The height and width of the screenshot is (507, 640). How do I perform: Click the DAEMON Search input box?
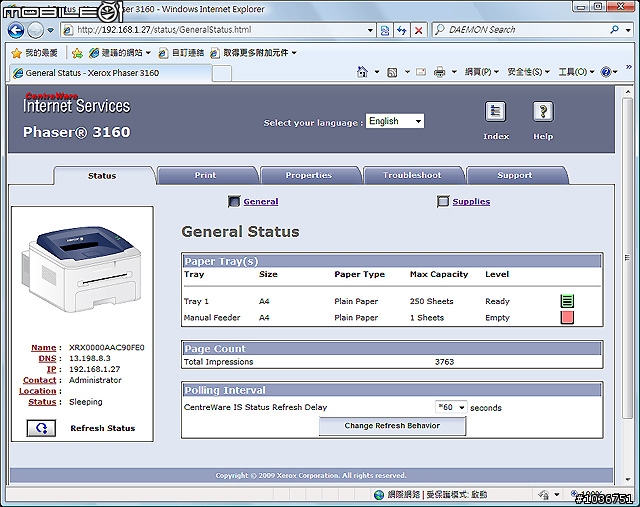pyautogui.click(x=520, y=30)
